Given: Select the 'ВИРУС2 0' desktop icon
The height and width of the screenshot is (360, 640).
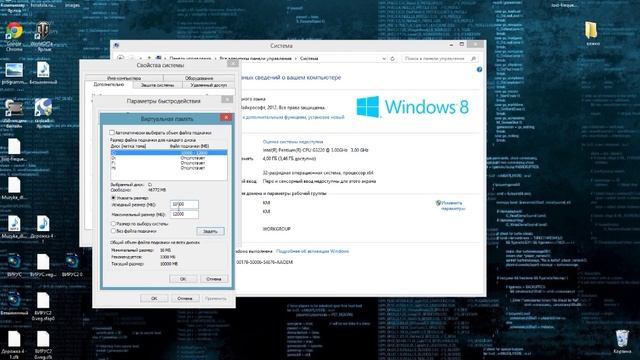Looking at the screenshot, I should point(72,261).
